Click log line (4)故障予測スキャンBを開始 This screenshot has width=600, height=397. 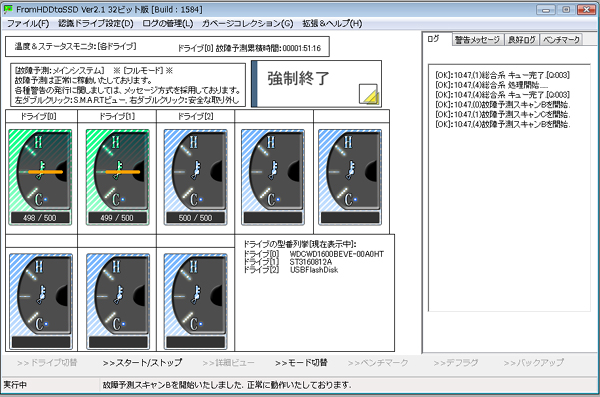[x=503, y=124]
